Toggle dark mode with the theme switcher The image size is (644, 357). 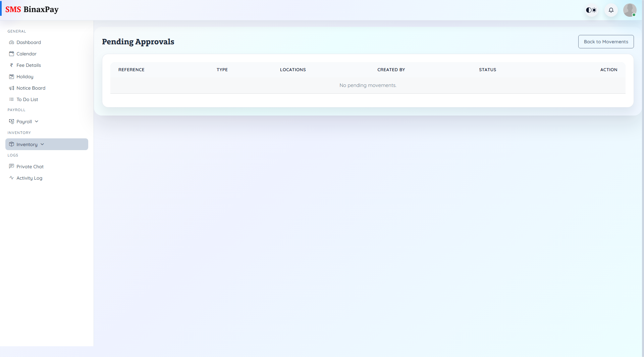point(591,10)
